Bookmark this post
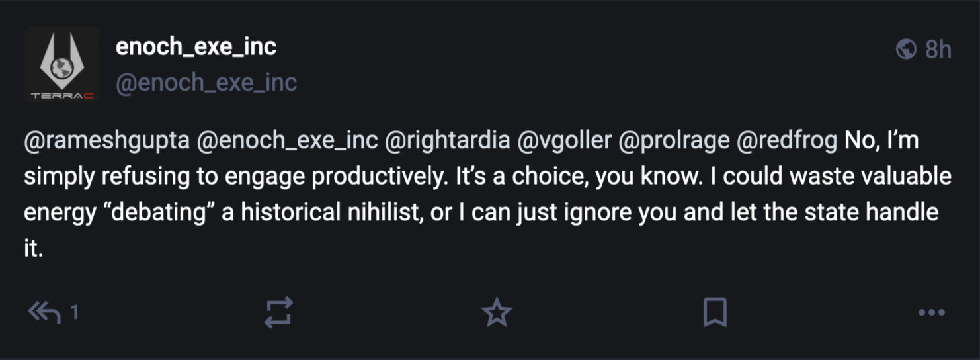 pos(715,312)
